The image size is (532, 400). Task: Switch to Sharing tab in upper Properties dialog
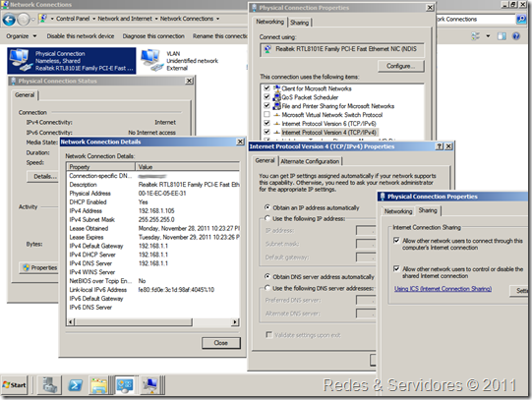[300, 23]
